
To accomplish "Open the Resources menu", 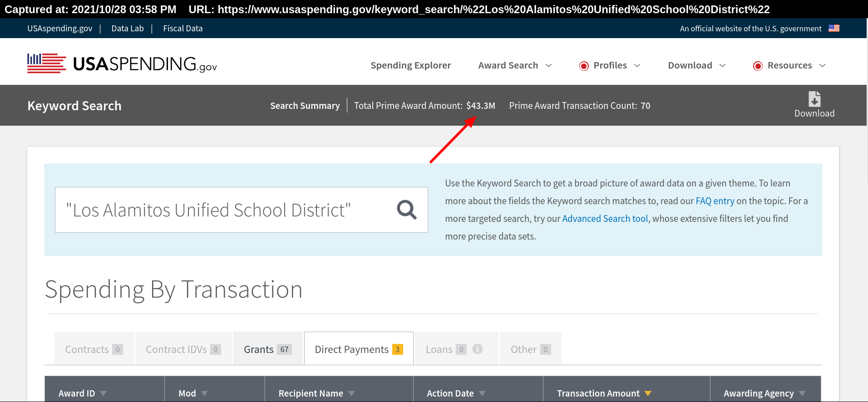I will point(789,65).
